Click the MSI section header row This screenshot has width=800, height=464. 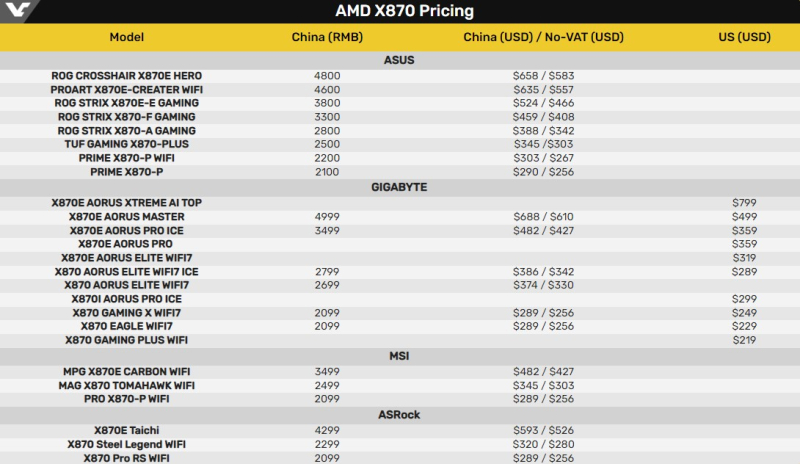coord(399,356)
